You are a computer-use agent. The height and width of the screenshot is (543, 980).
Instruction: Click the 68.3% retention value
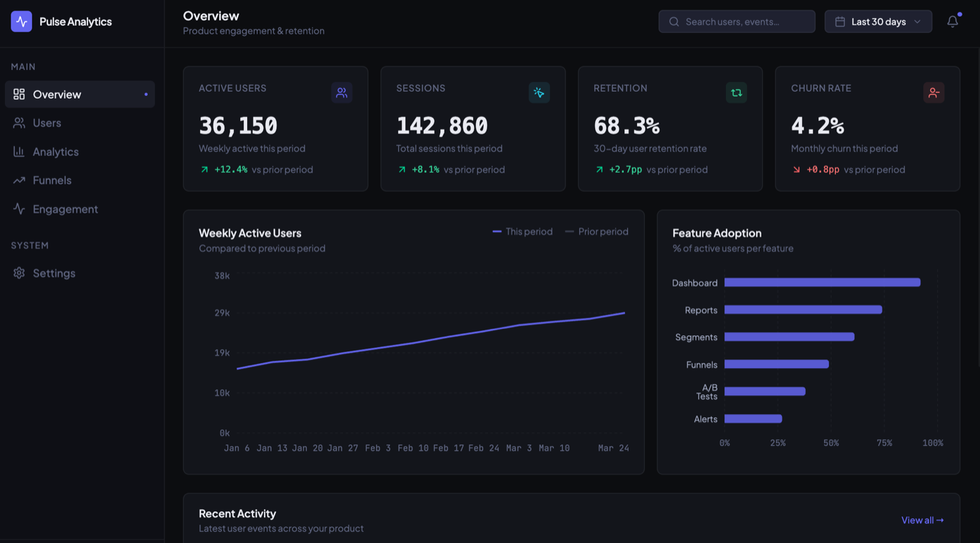click(x=626, y=126)
